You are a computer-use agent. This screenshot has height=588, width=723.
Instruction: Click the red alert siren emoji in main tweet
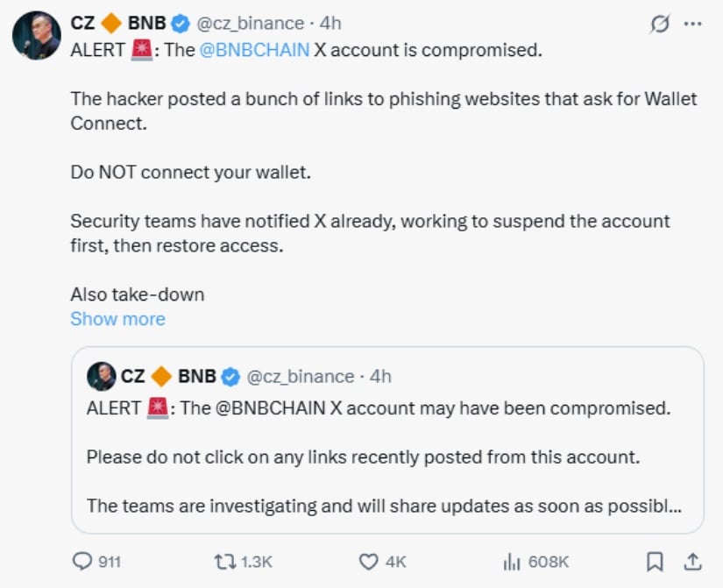[141, 50]
